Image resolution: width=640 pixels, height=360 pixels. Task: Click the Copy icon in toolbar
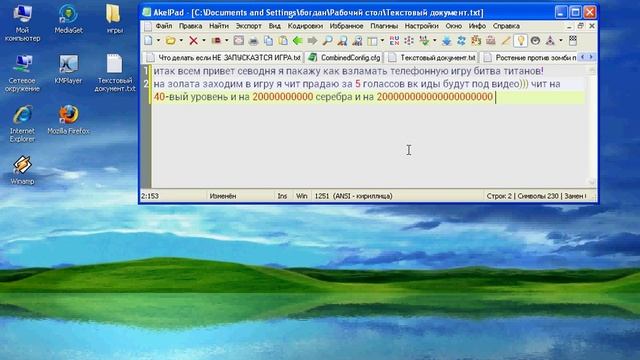pyautogui.click(x=268, y=40)
